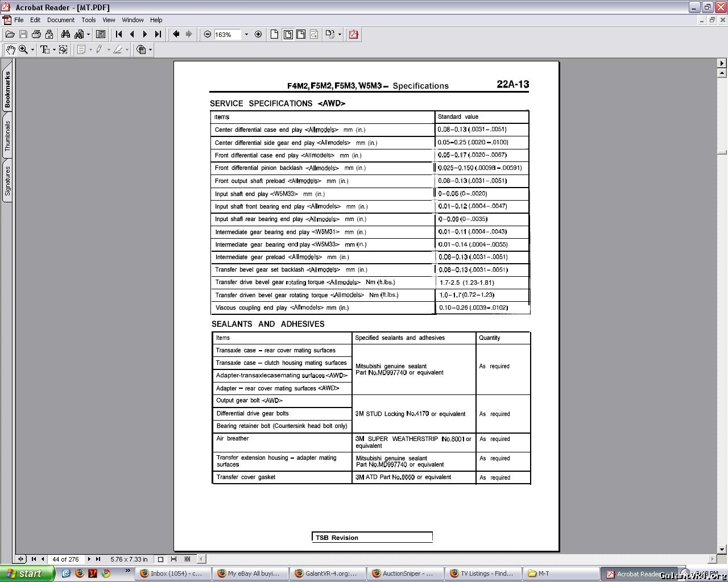Go to previous page toolbar arrow
Image resolution: width=728 pixels, height=582 pixels.
pos(132,35)
